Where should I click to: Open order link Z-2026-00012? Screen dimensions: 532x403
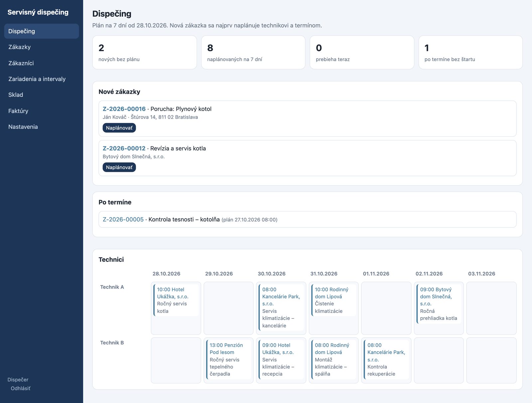[x=124, y=148]
